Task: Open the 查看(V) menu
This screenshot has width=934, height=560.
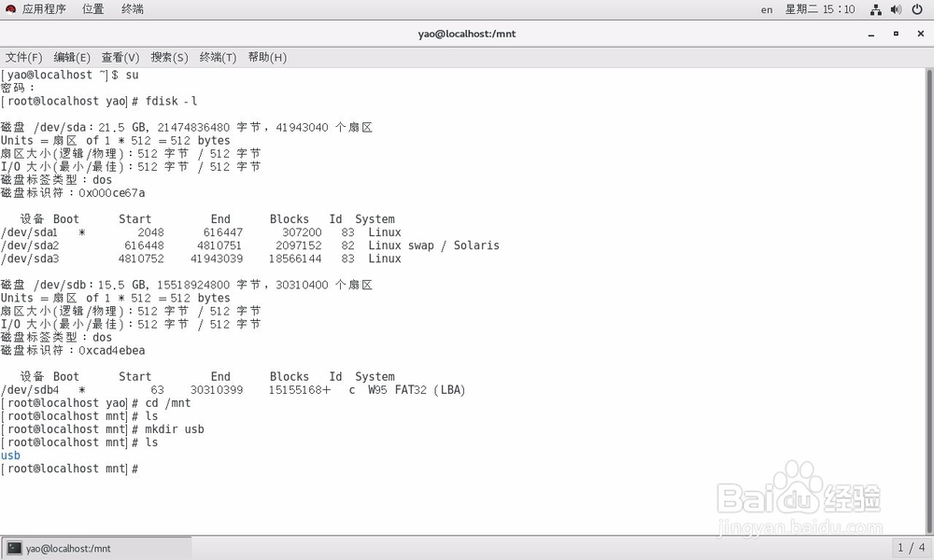Action: [120, 57]
